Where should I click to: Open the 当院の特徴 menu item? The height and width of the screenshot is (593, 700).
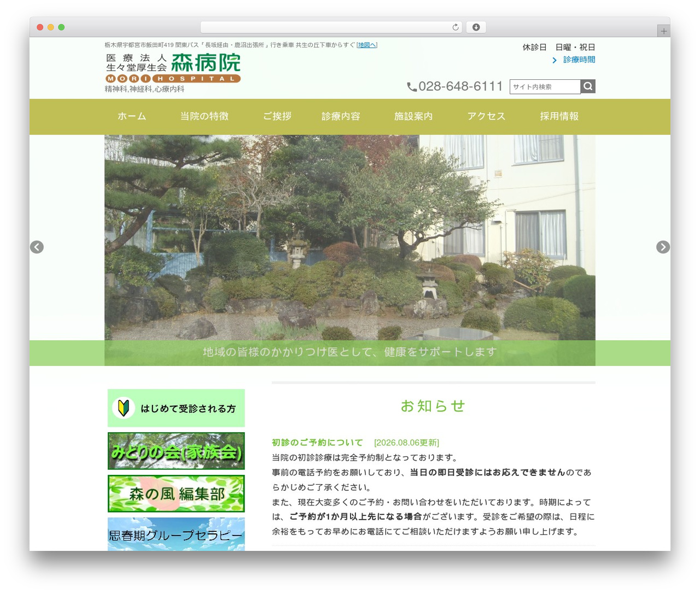(205, 117)
